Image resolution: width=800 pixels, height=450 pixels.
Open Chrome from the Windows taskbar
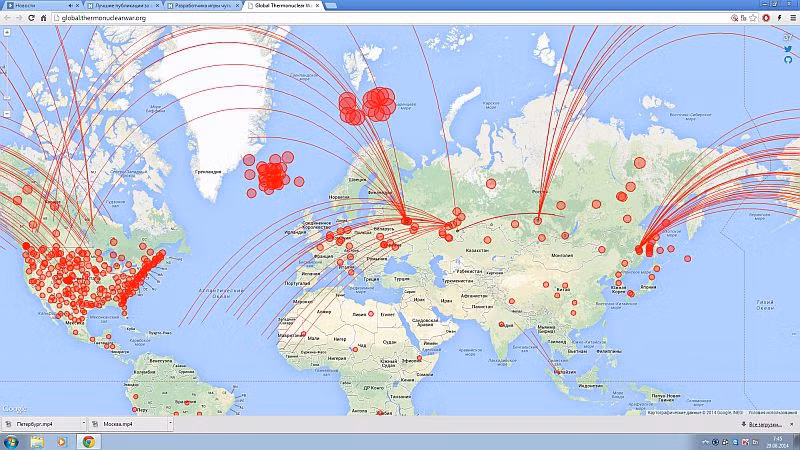point(87,441)
